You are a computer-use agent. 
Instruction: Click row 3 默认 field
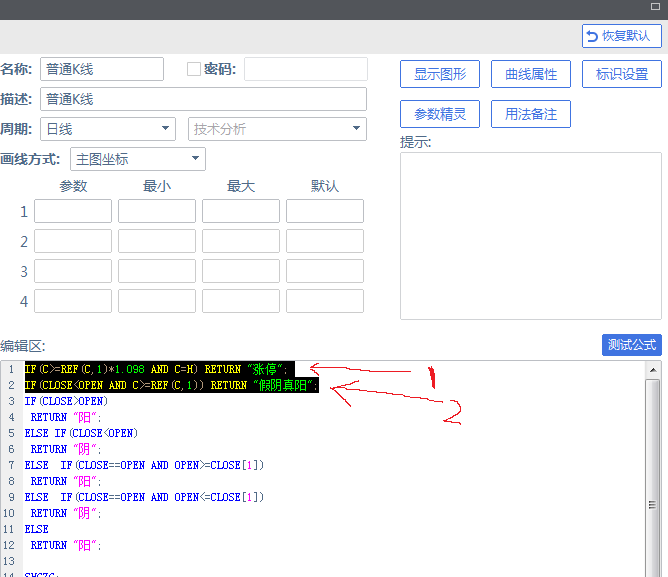point(325,271)
